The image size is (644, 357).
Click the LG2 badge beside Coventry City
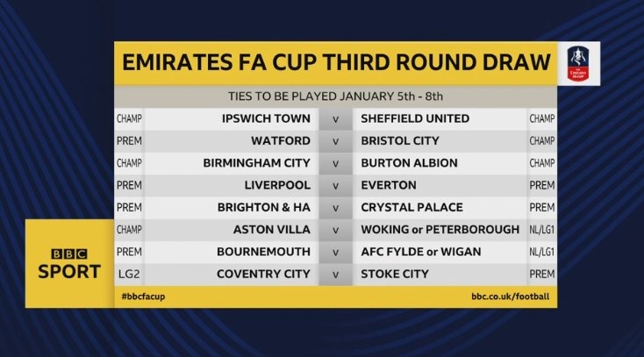[x=129, y=275]
